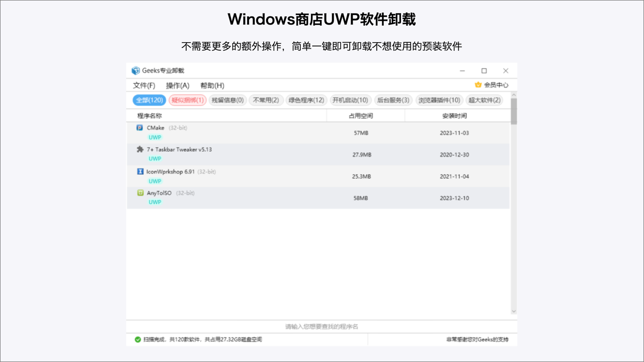Toggle the 疑似捆绑(1) filter pill

[188, 100]
